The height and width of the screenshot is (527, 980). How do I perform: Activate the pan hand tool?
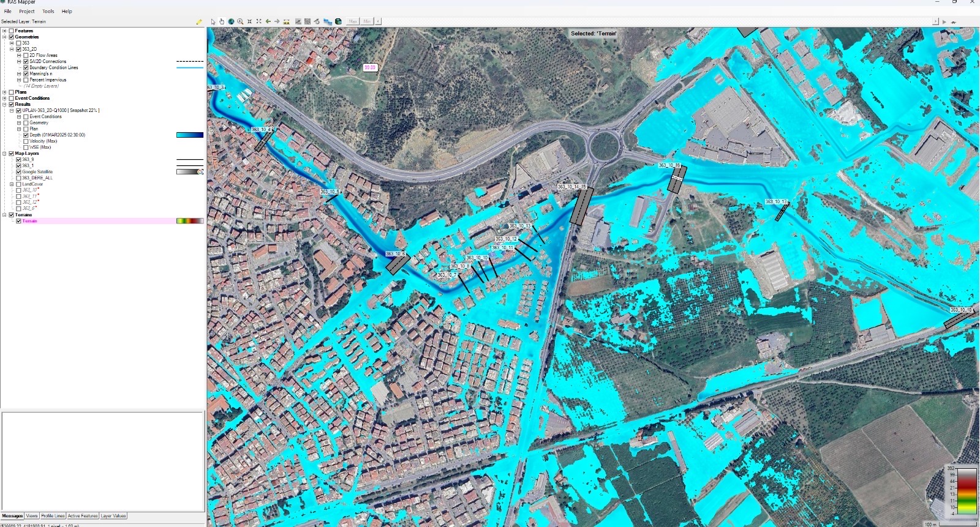tap(222, 21)
